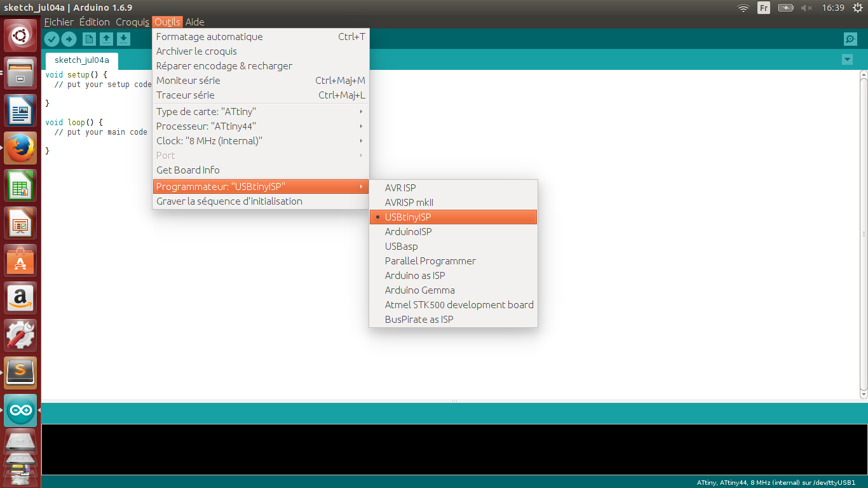
Task: Open the Serial Monitor magnifier icon
Action: [850, 39]
